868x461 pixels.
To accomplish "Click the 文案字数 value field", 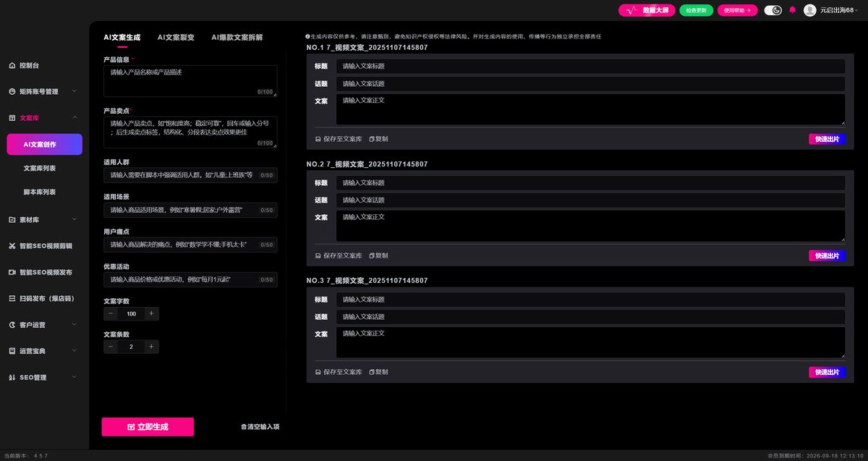I will pyautogui.click(x=131, y=313).
